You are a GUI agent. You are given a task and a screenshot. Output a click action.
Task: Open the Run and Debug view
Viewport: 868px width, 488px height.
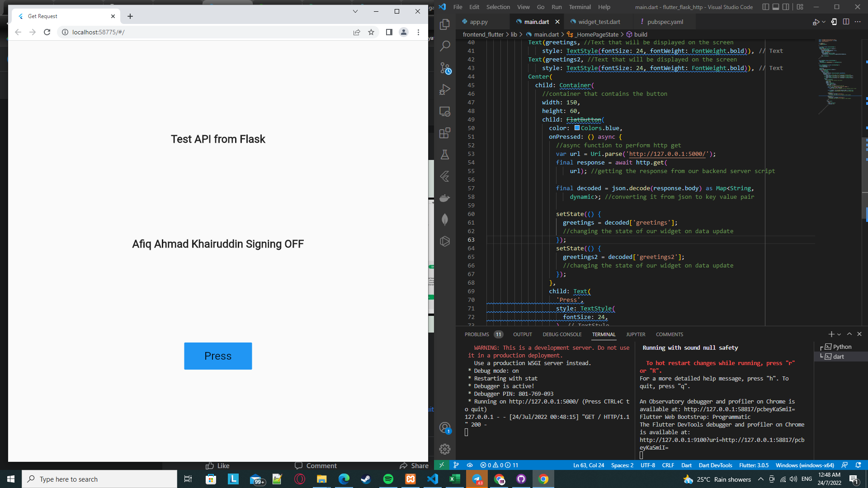445,89
